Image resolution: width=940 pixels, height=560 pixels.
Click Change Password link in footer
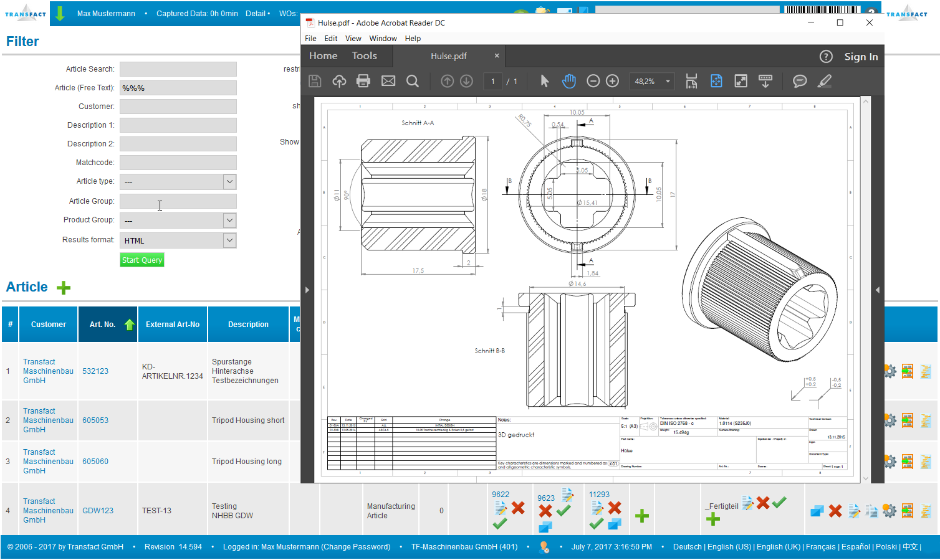[x=355, y=547]
